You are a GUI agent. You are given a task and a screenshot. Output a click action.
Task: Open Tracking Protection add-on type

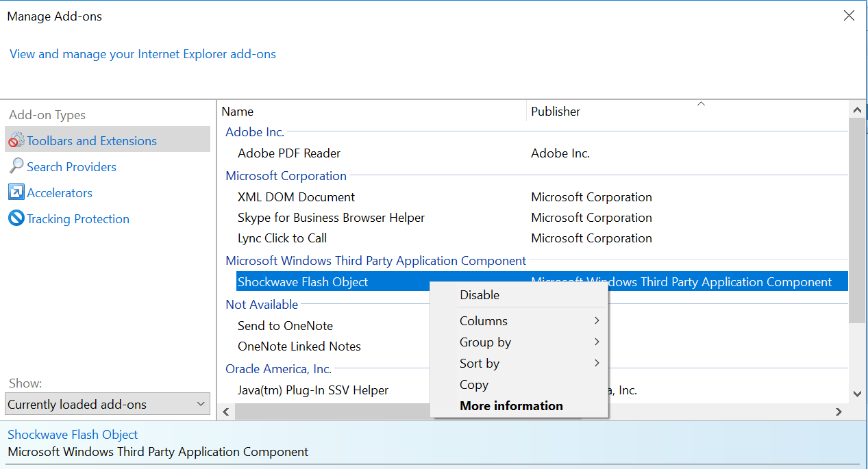(78, 219)
